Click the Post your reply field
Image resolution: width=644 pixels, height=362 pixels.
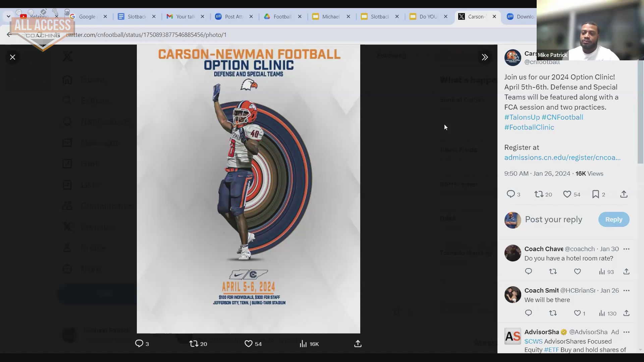553,220
